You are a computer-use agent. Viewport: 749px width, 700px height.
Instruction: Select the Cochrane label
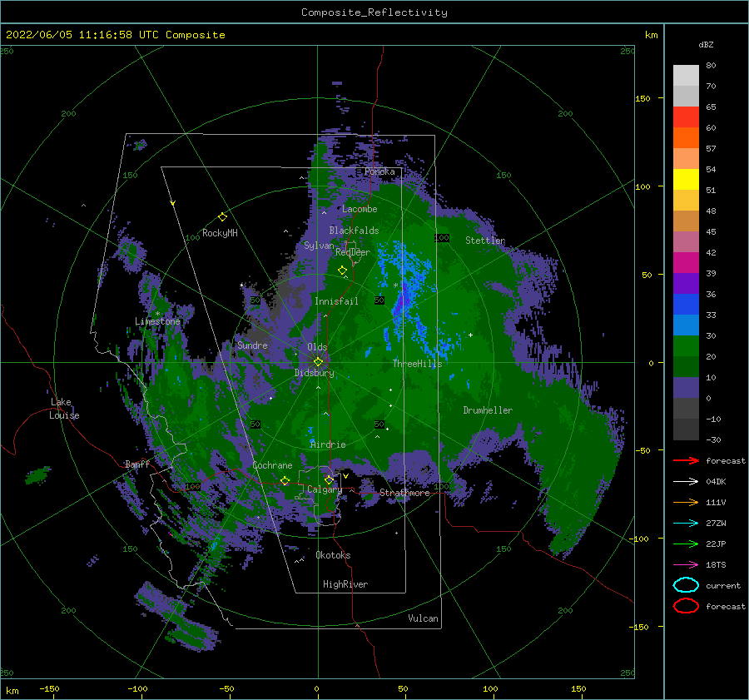tap(272, 465)
